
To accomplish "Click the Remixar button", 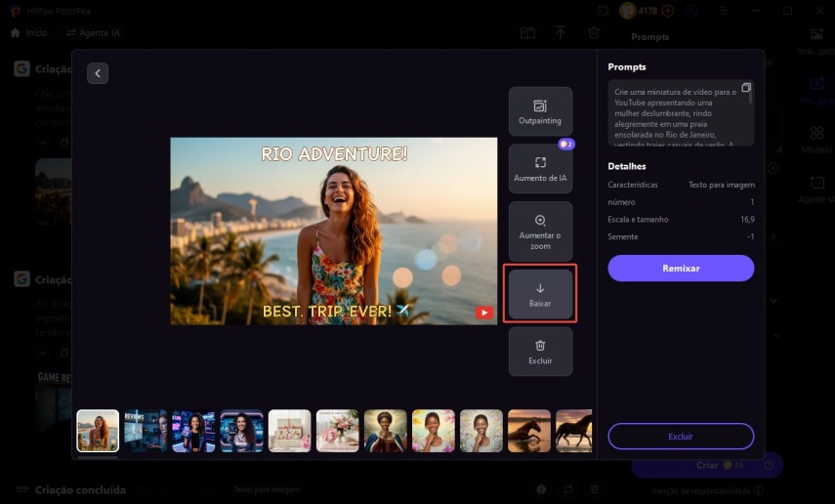I will point(681,268).
